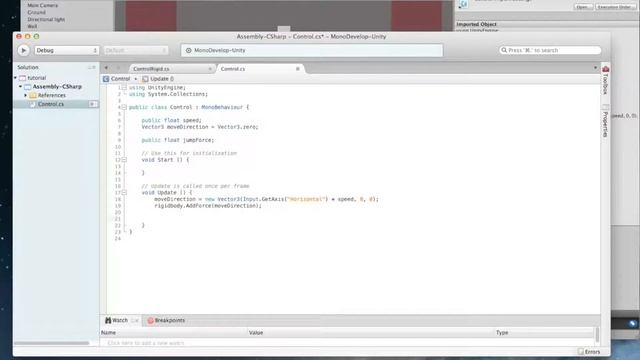The height and width of the screenshot is (360, 640).
Task: Fold the using directives at line 1
Action: pyautogui.click(x=124, y=87)
